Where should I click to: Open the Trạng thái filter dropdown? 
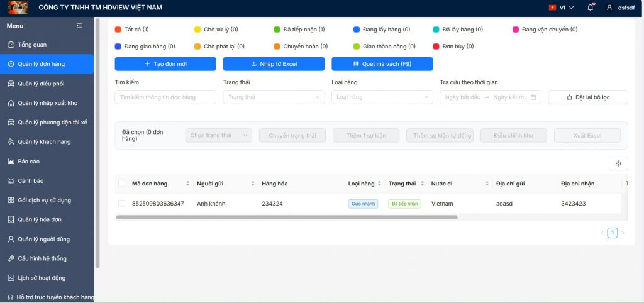(274, 97)
